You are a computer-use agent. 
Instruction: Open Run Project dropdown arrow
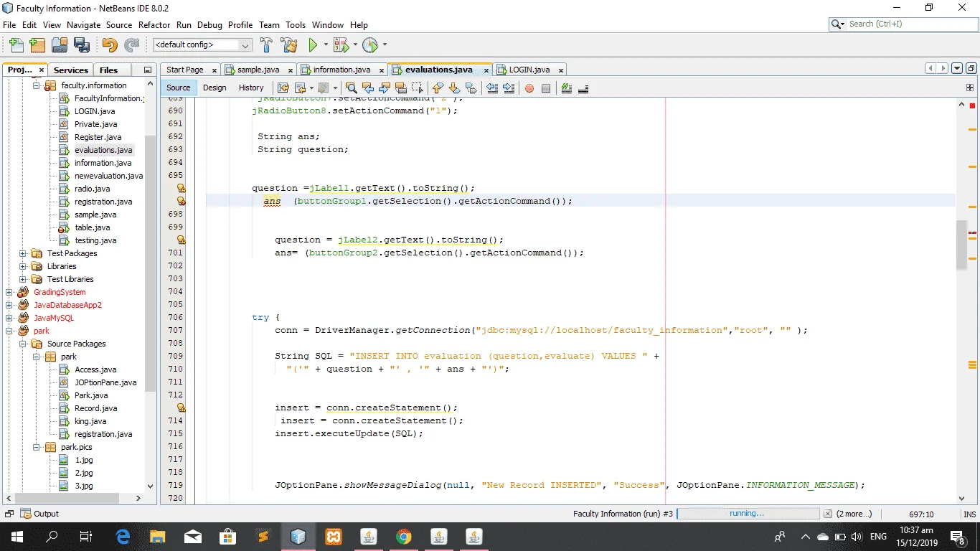326,44
